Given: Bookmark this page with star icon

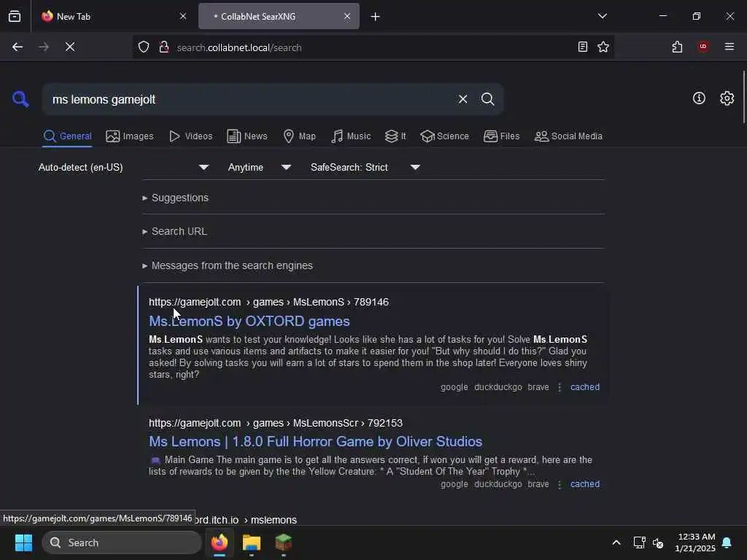Looking at the screenshot, I should point(603,47).
